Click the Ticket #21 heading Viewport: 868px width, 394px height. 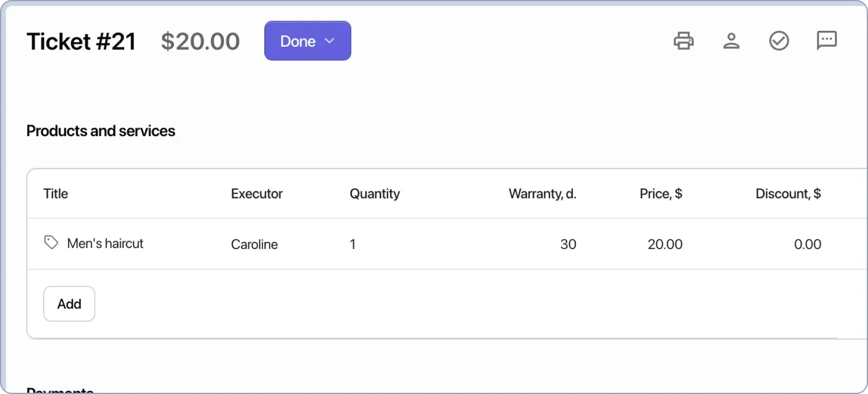[x=81, y=41]
